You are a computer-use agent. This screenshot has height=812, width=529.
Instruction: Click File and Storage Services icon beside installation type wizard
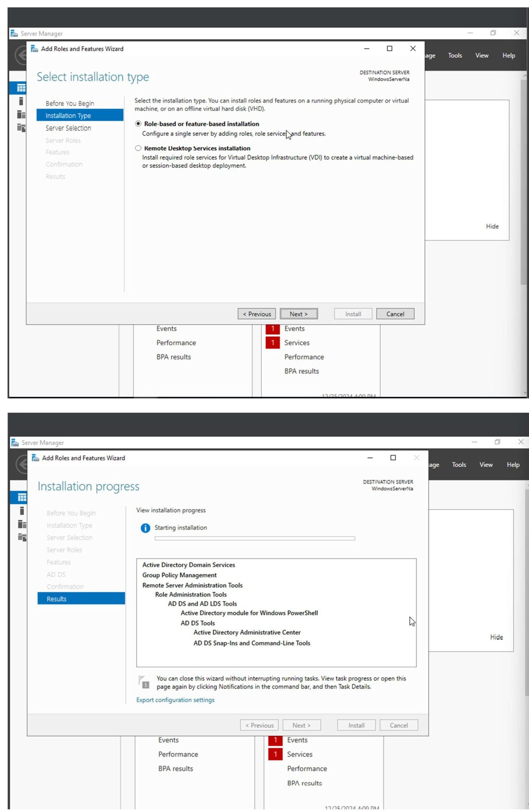21,127
